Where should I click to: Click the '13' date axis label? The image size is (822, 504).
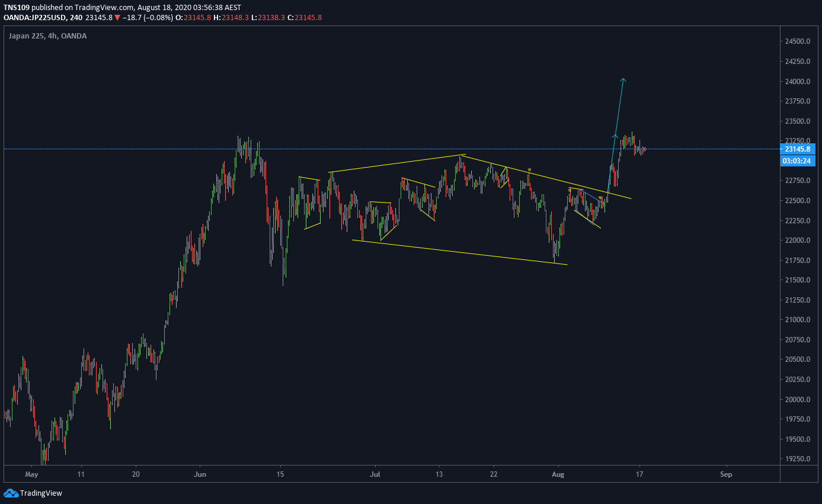[439, 474]
